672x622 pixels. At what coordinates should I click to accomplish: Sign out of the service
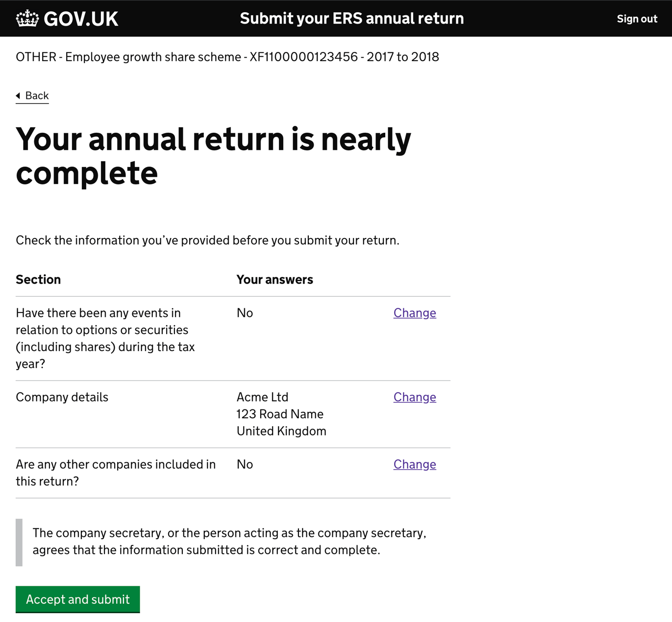[637, 19]
